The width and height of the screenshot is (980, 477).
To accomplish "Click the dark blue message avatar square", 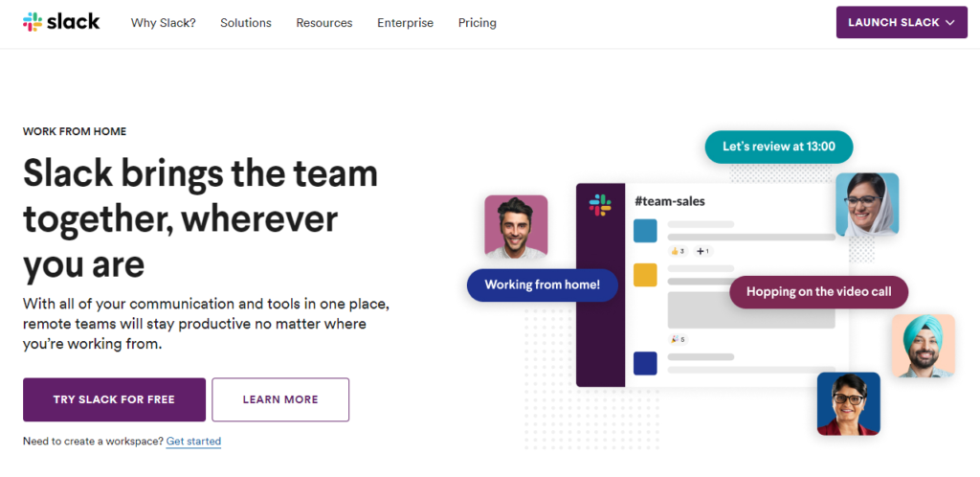I will tap(645, 363).
